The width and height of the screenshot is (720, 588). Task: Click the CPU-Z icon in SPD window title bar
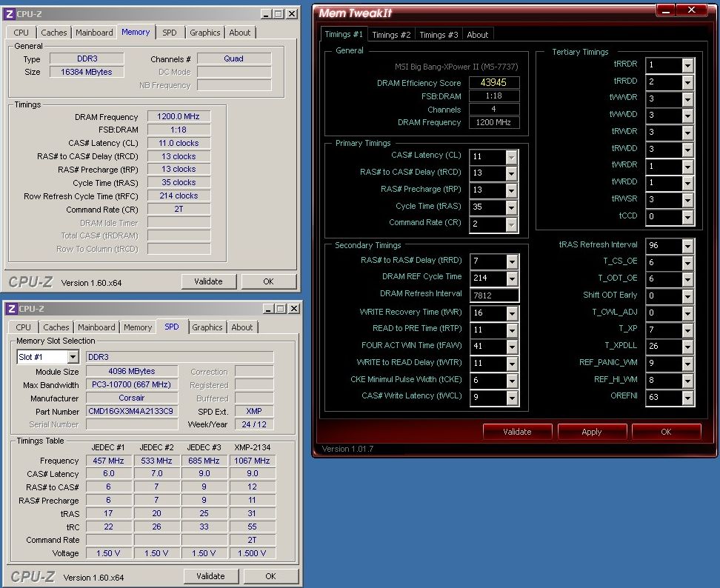coord(10,309)
